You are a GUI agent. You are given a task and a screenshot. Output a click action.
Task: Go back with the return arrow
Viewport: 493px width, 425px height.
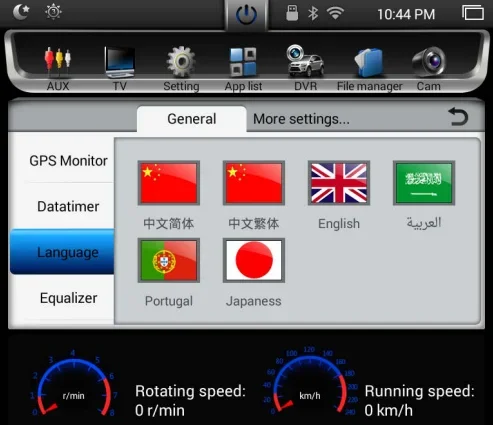click(458, 117)
